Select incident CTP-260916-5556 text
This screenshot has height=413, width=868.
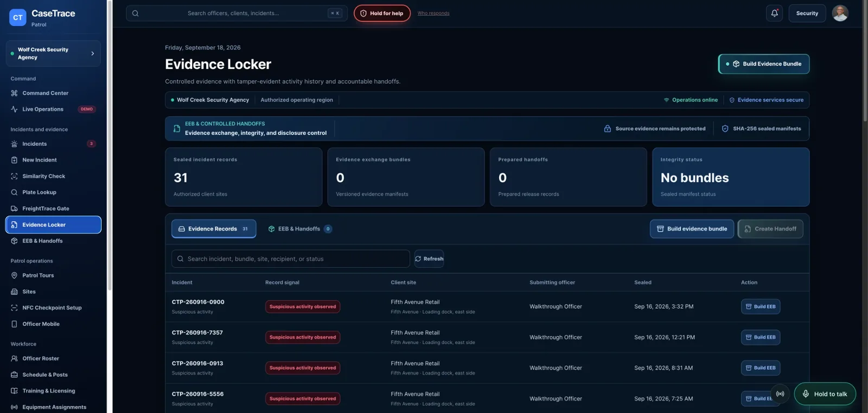[197, 394]
